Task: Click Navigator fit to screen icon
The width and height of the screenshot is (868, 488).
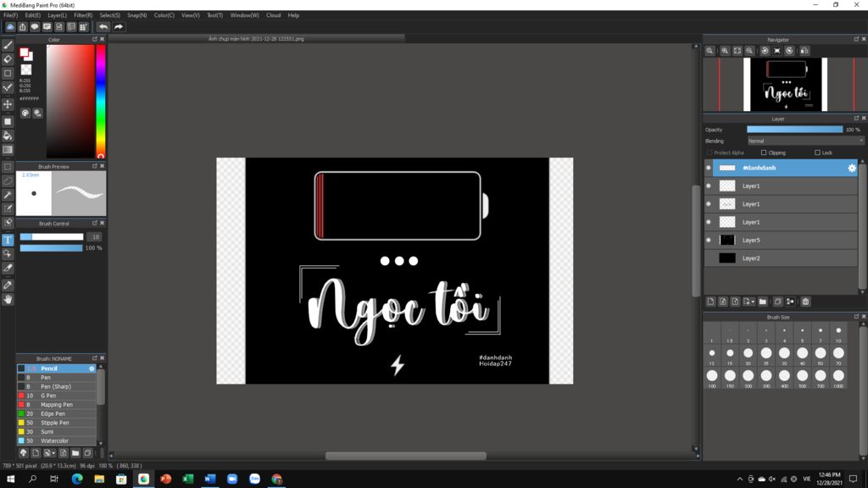Action: coord(737,50)
